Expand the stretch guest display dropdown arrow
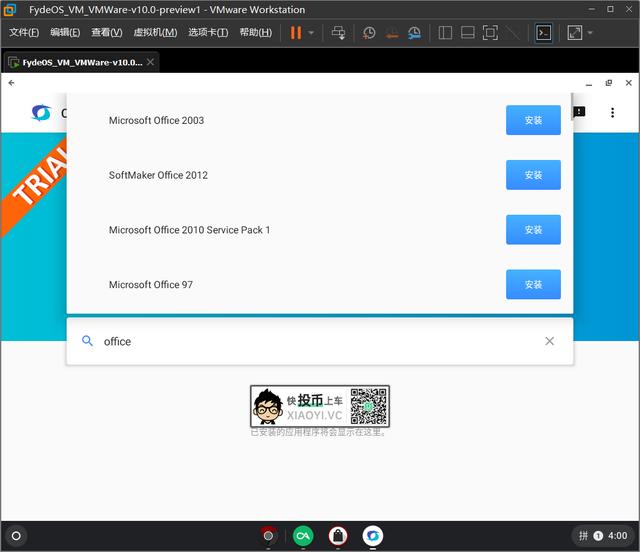The width and height of the screenshot is (640, 552). tap(590, 33)
